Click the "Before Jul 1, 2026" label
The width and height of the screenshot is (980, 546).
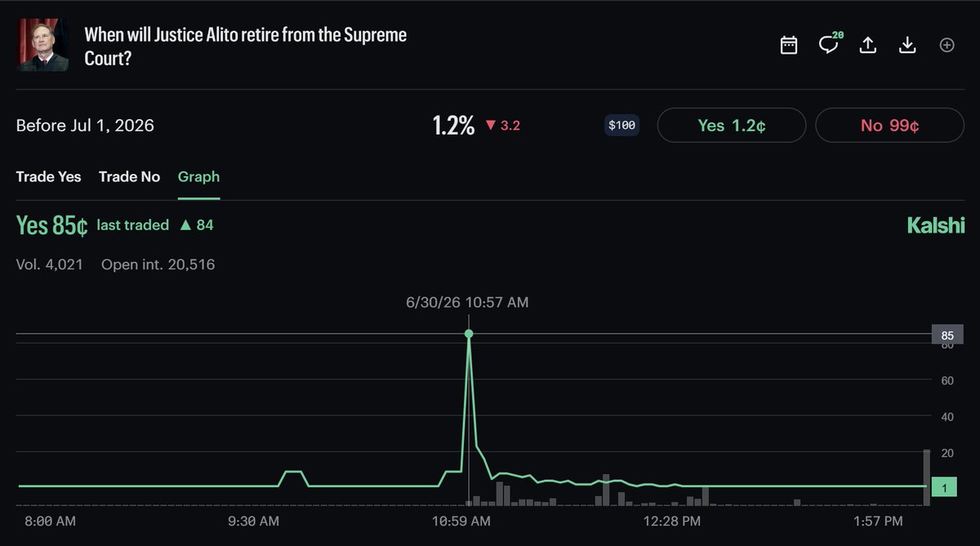pyautogui.click(x=85, y=126)
